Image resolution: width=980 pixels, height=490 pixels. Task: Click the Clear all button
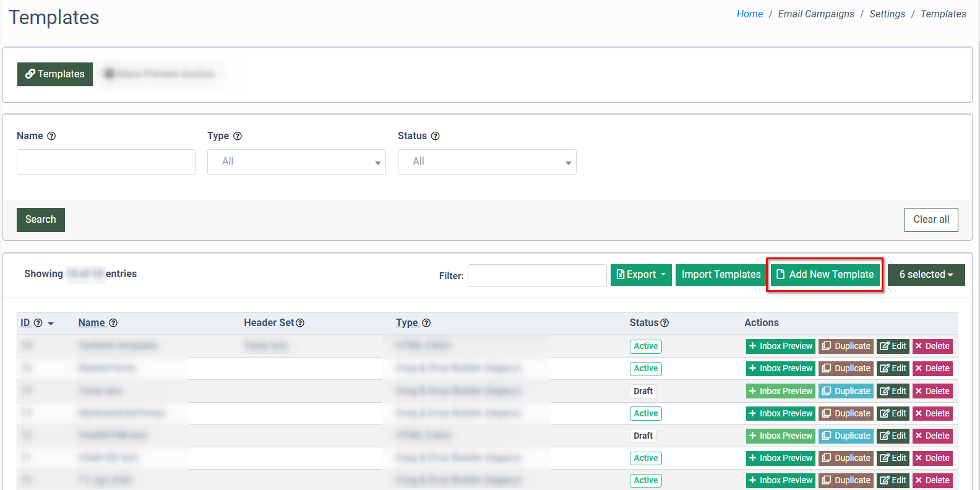pyautogui.click(x=931, y=220)
